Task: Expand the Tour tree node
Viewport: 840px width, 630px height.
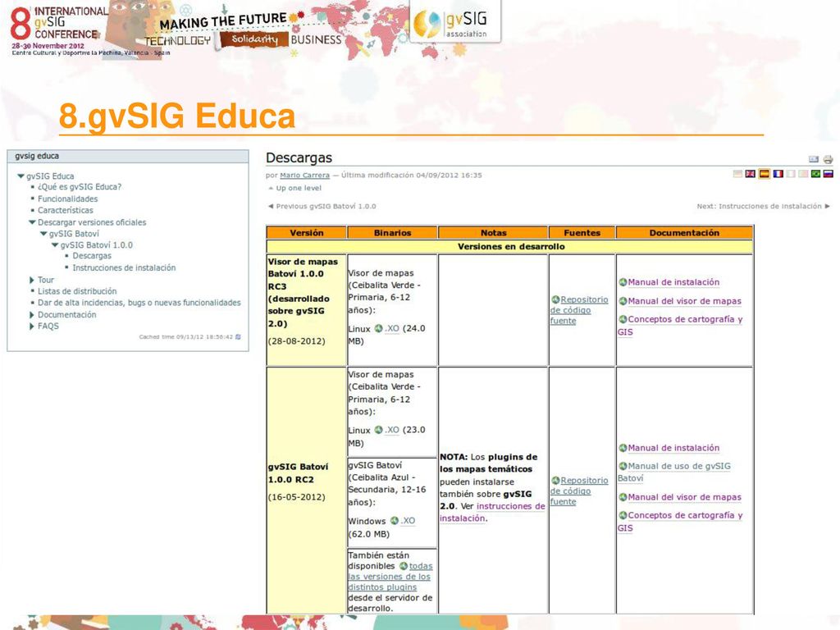Action: [x=32, y=280]
